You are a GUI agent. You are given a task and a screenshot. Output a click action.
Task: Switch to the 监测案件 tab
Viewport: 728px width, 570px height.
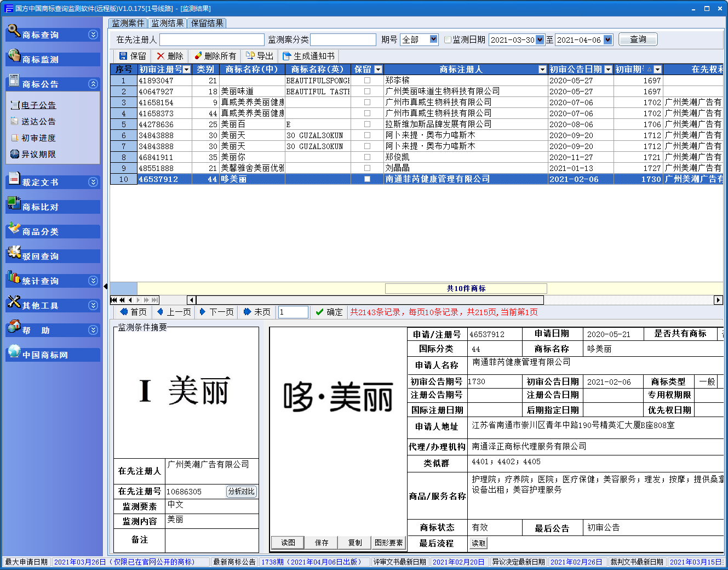128,23
